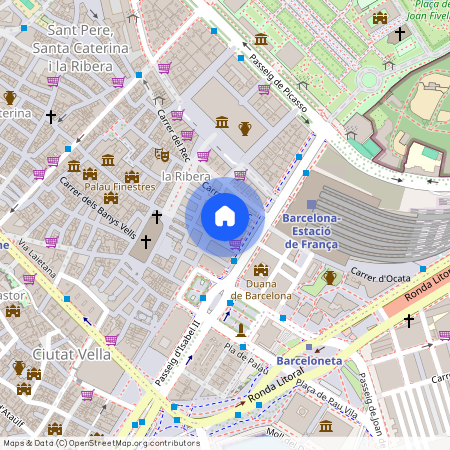Viewport: 450px width, 450px height.
Task: Click the station square icon above Barcelona-Estació de França
Action: click(311, 204)
